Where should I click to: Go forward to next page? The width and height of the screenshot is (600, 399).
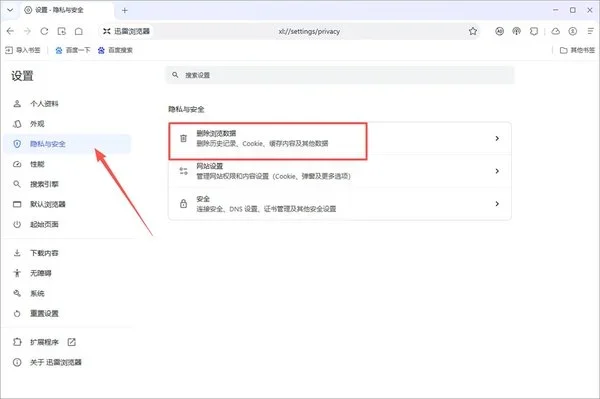click(27, 31)
